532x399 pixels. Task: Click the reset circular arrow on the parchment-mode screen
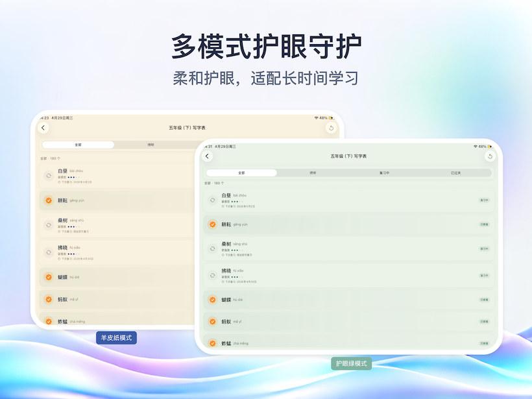(331, 128)
